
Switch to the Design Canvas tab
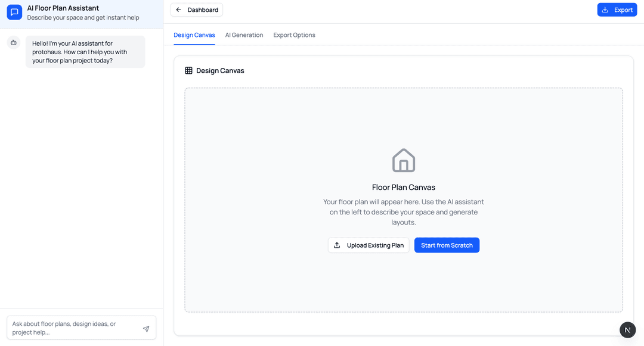click(x=194, y=35)
